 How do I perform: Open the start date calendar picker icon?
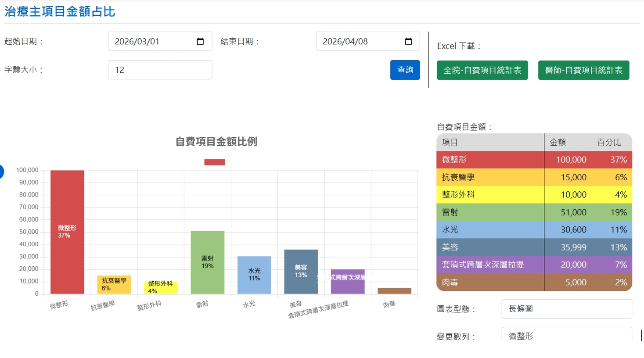[x=200, y=41]
